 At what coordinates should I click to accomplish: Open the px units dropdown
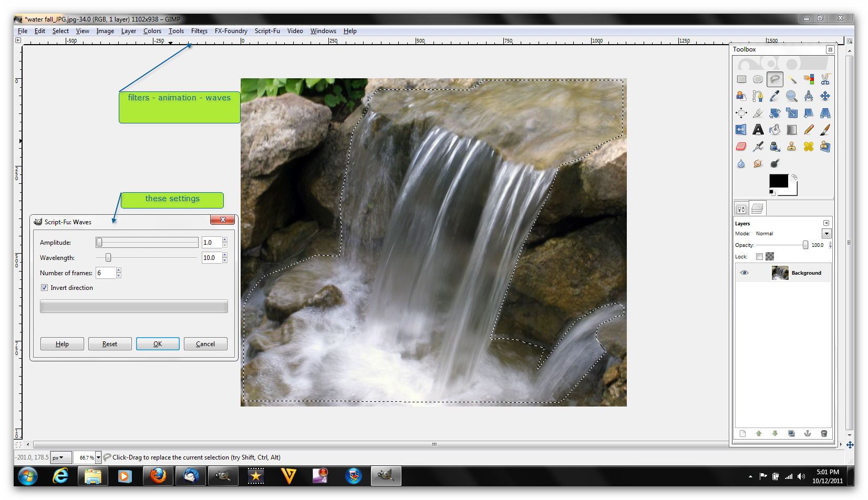pos(60,457)
